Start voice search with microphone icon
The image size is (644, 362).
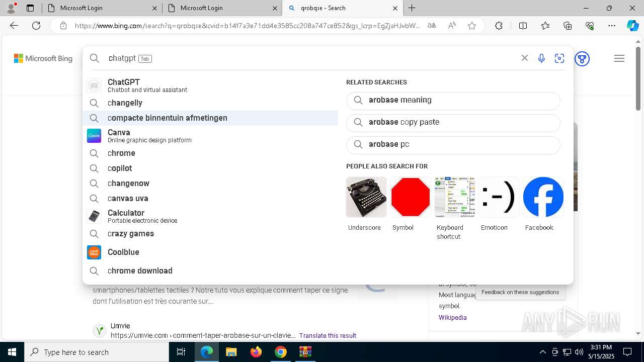pyautogui.click(x=541, y=58)
